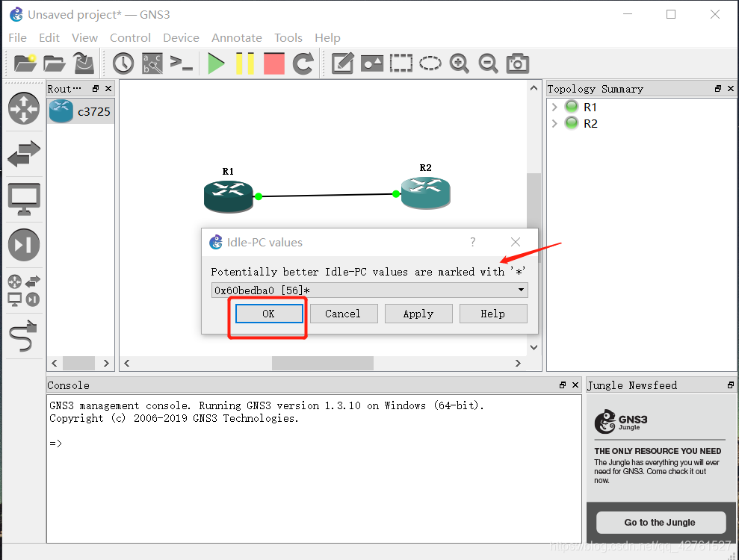
Task: Click canvas horizontal scrollbar thumb
Action: (323, 363)
